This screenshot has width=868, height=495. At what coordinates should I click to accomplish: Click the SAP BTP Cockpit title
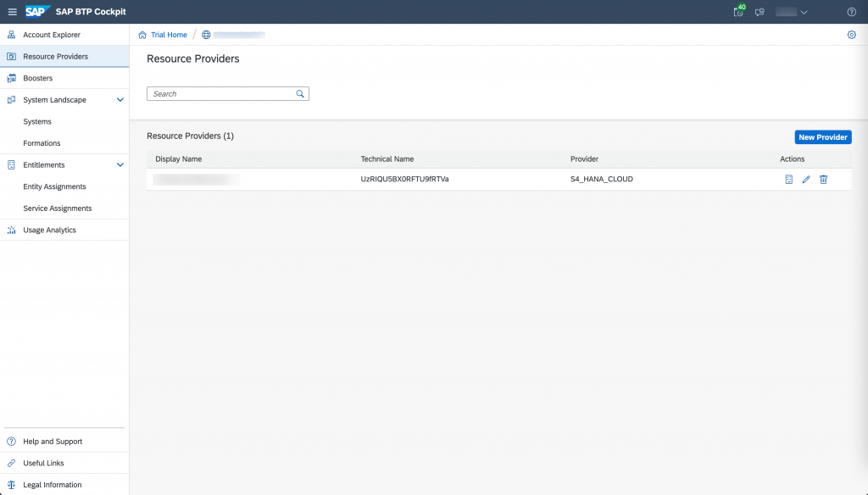91,12
